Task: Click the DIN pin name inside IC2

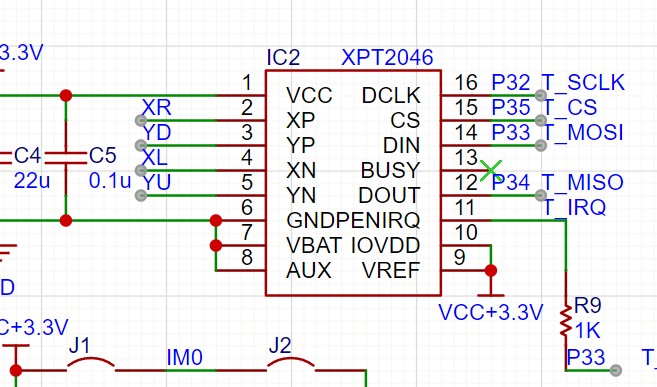Action: point(401,145)
